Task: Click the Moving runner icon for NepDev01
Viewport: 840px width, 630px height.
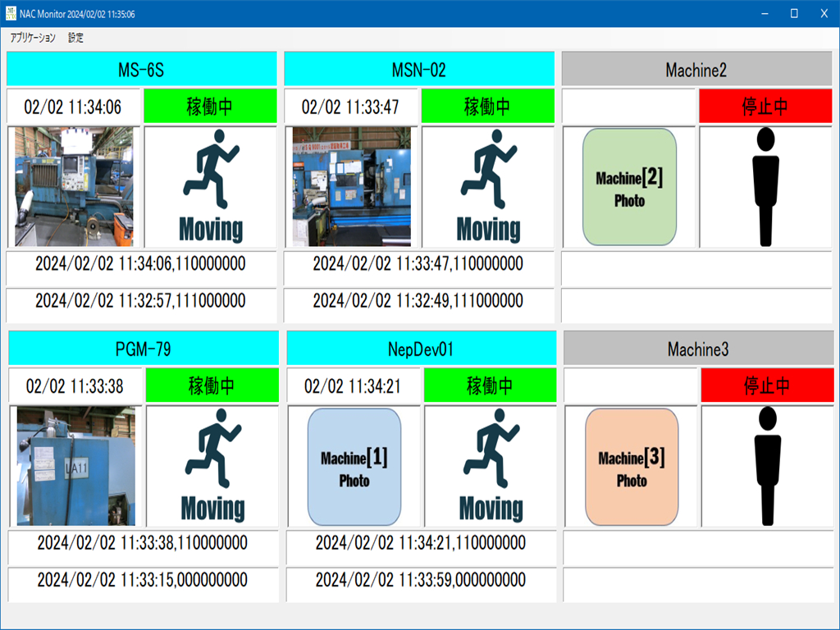Action: point(491,466)
